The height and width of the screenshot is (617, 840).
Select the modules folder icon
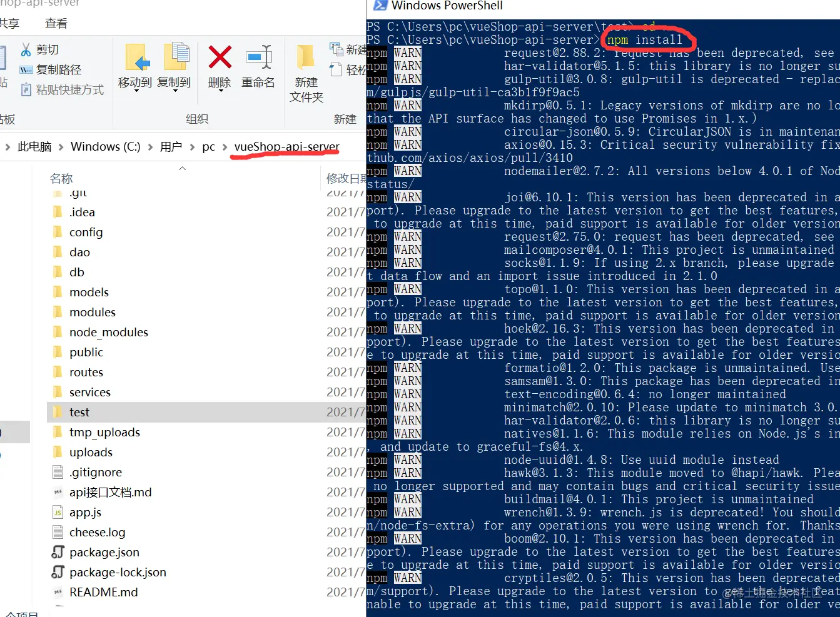tap(58, 312)
